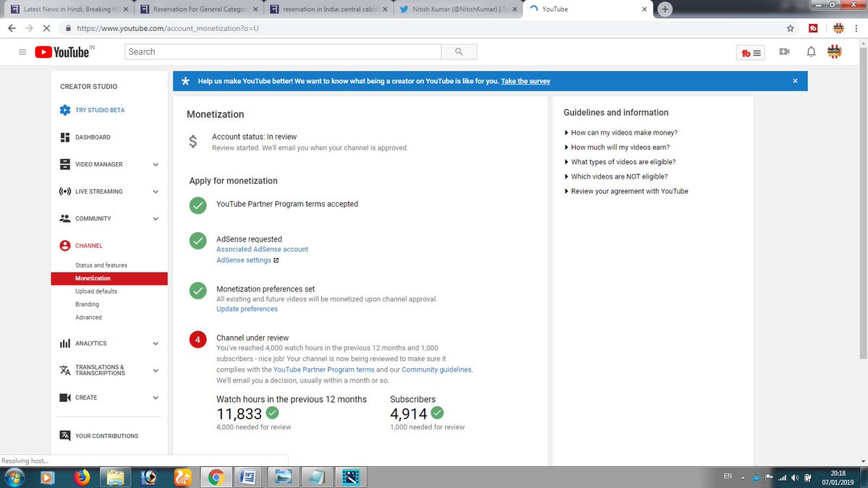This screenshot has height=488, width=868.
Task: Click the browser address bar URL
Action: click(167, 28)
